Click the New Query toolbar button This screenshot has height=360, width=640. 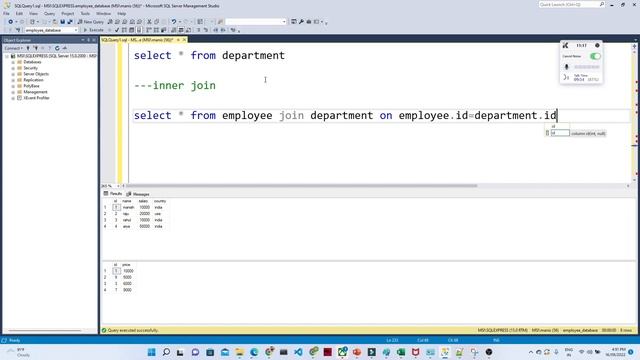click(91, 22)
